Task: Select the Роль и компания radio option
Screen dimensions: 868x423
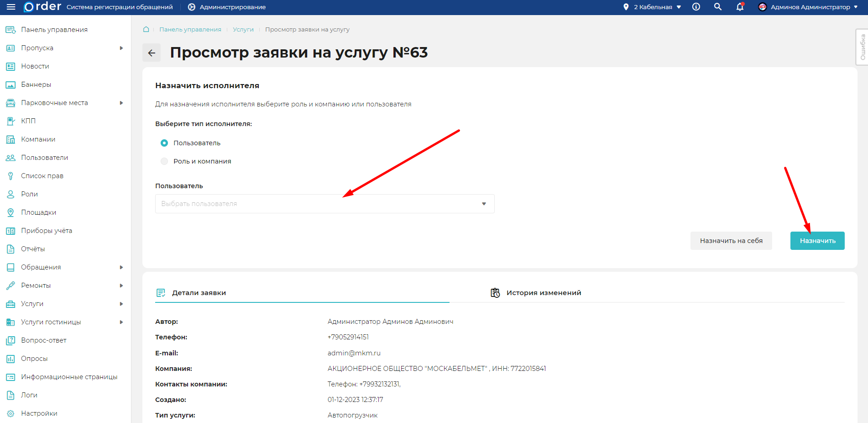Action: coord(164,161)
